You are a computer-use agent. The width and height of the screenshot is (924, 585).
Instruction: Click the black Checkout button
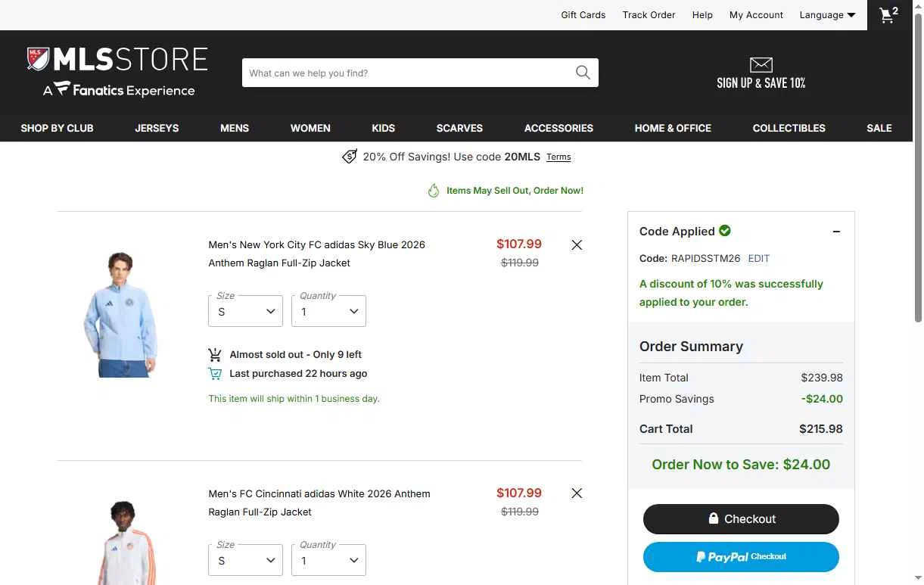pos(741,518)
